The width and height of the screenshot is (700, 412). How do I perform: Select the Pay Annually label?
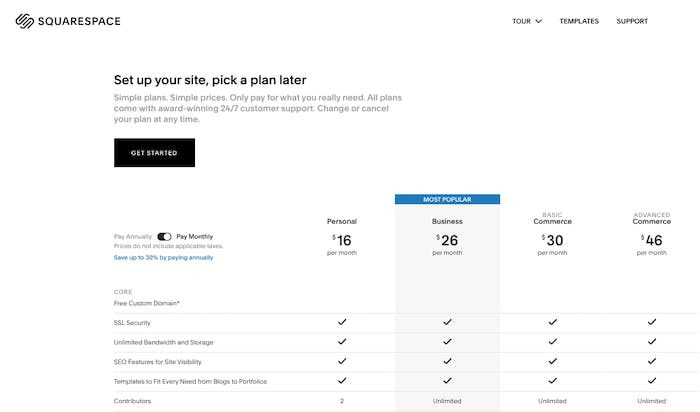tap(133, 237)
